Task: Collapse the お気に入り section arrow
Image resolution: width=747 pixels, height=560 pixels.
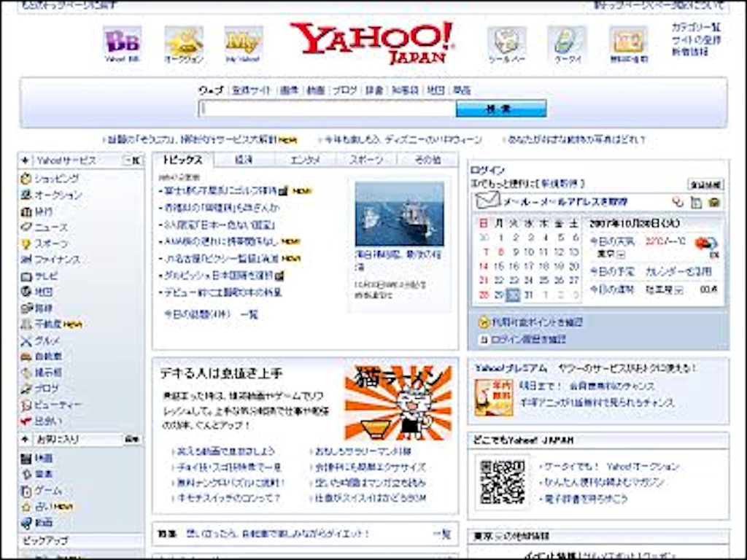Action: [x=26, y=439]
